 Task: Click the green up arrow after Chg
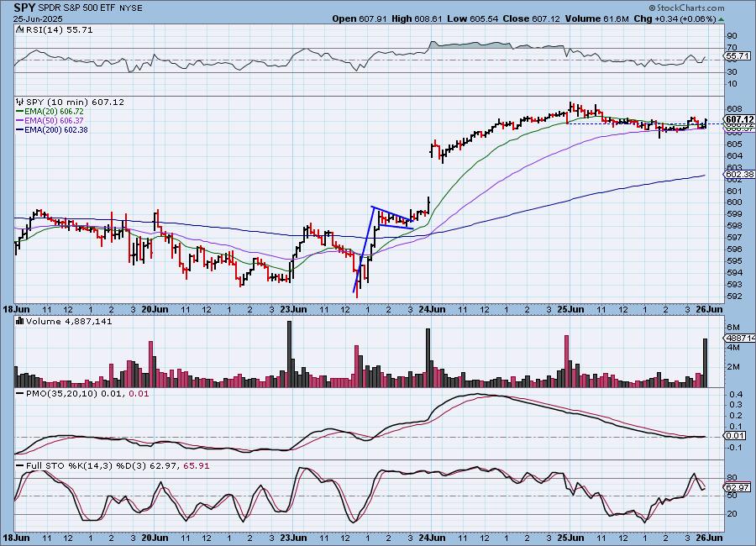[721, 19]
